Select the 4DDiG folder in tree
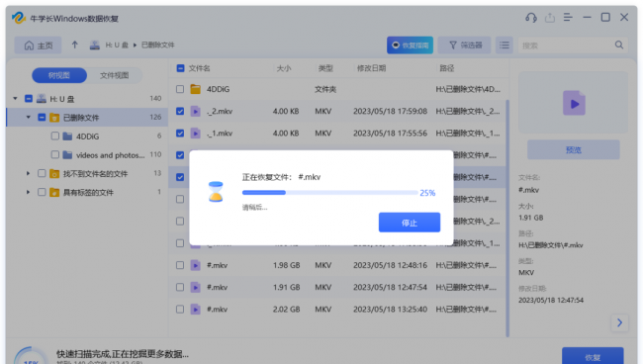This screenshot has width=643, height=364. (87, 136)
